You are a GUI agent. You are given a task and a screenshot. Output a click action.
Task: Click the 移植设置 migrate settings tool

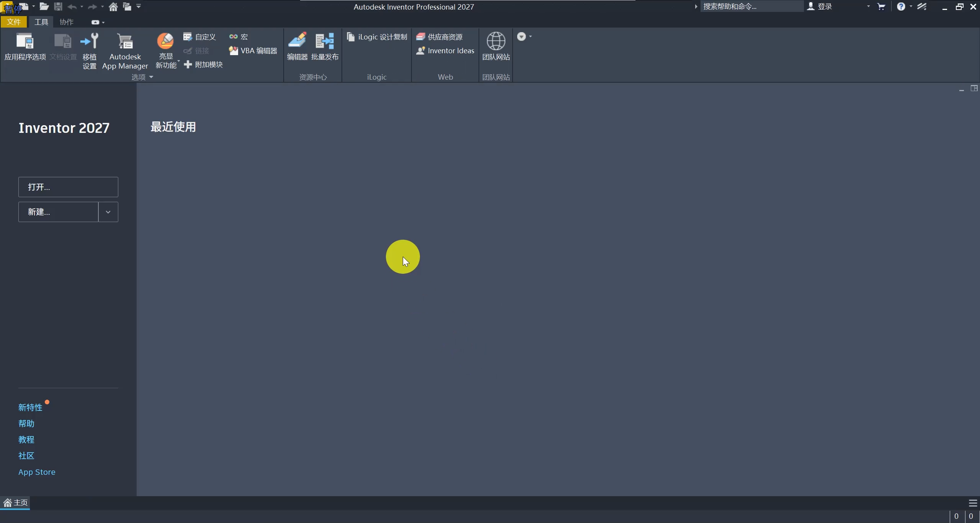(x=90, y=51)
